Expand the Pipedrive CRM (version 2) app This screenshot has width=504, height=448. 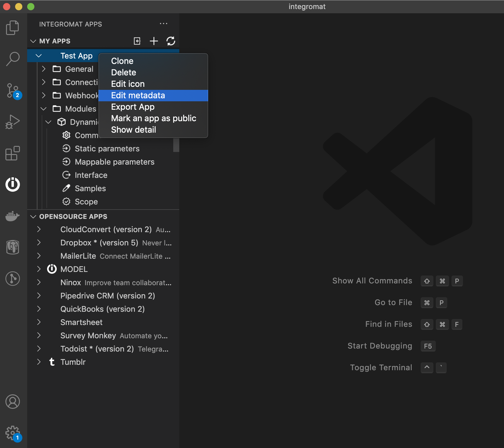pos(39,295)
